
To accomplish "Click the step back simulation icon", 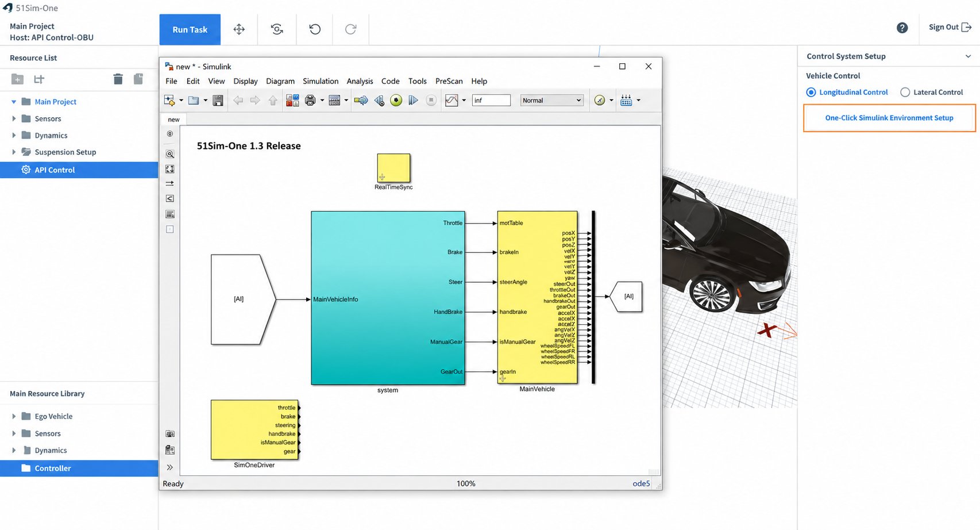I will (379, 101).
